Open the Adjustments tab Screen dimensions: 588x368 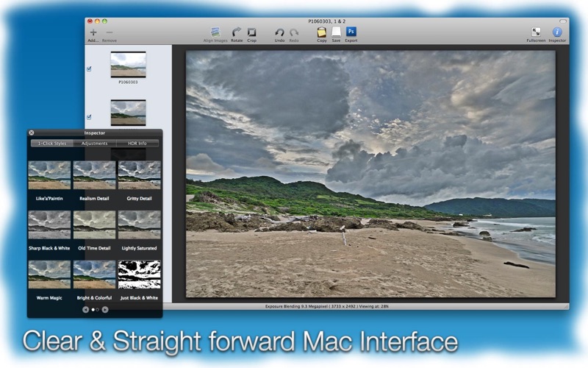pos(95,143)
